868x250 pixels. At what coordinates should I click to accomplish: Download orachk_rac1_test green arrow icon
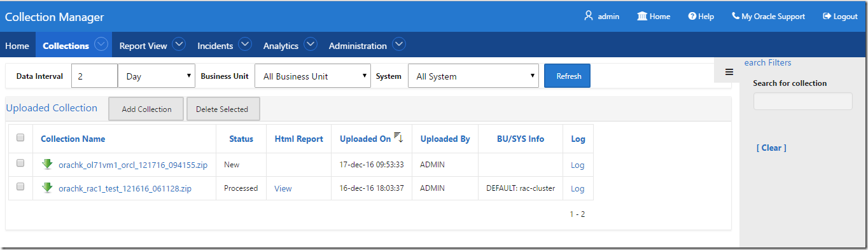[47, 188]
